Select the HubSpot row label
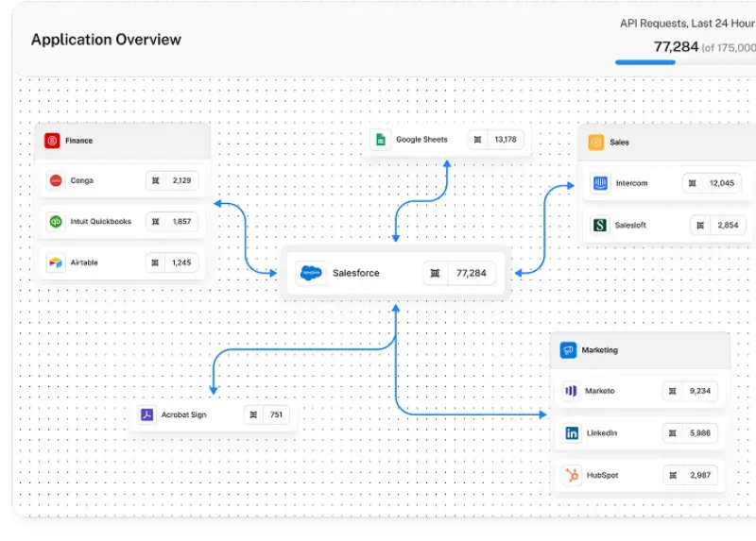Image resolution: width=756 pixels, height=541 pixels. click(x=602, y=476)
